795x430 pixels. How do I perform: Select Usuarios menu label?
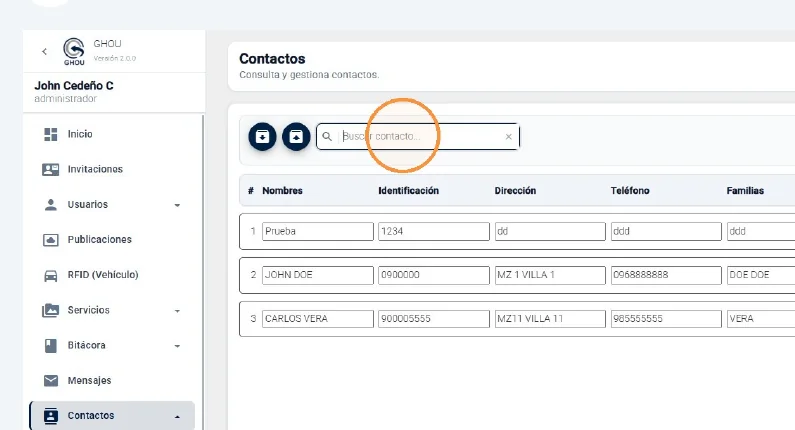pyautogui.click(x=88, y=204)
